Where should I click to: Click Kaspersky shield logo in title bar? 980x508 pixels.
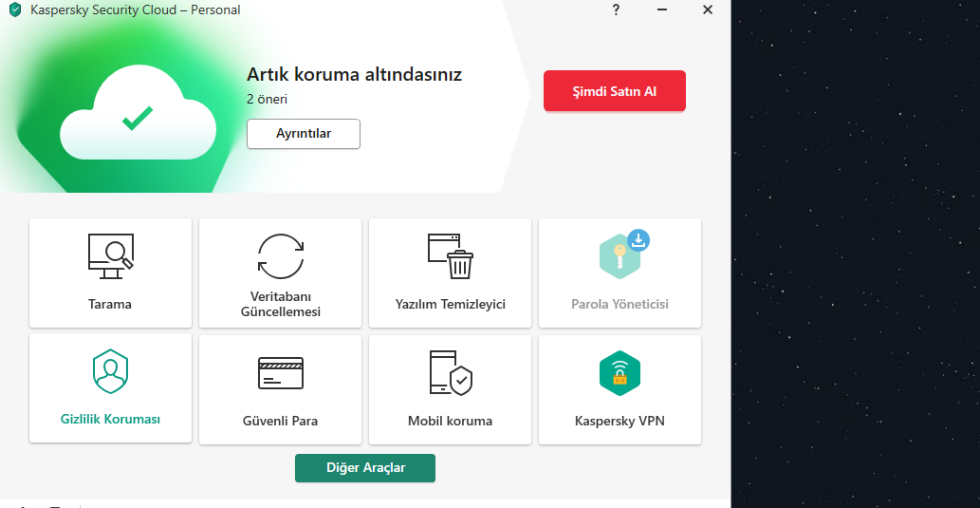pos(15,10)
